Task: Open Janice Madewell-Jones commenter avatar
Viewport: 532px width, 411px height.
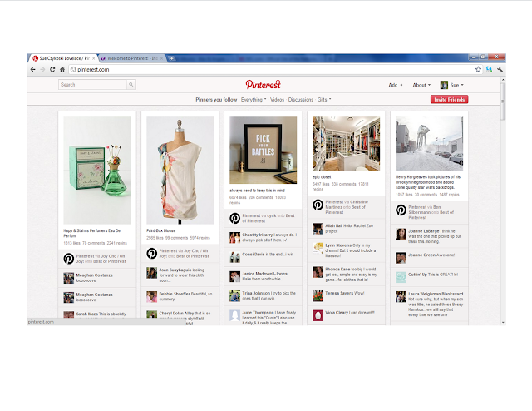Action: pos(234,276)
